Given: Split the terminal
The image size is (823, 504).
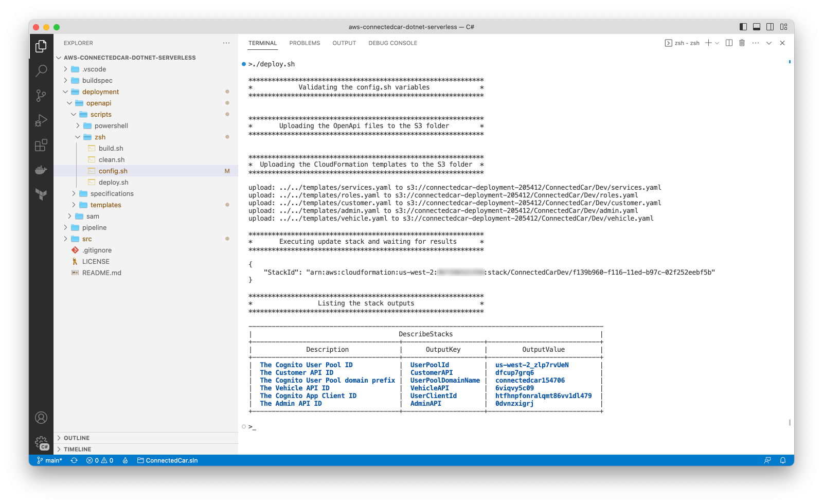Looking at the screenshot, I should point(729,43).
